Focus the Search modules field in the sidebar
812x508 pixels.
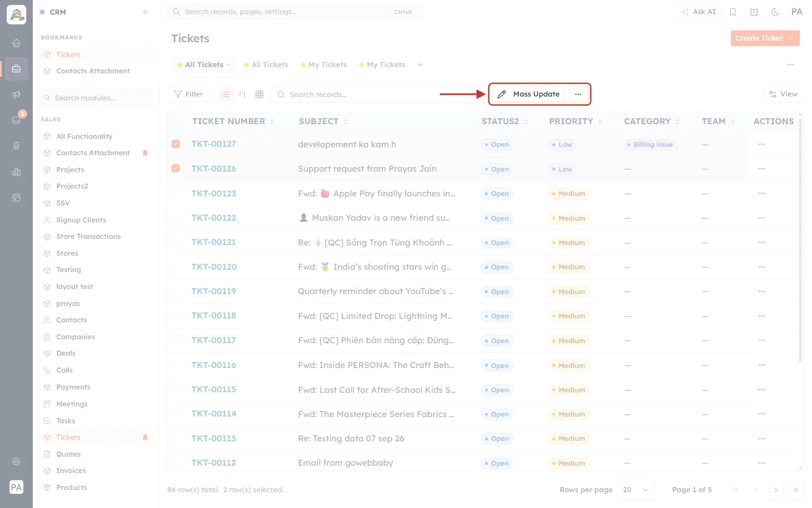(x=96, y=98)
